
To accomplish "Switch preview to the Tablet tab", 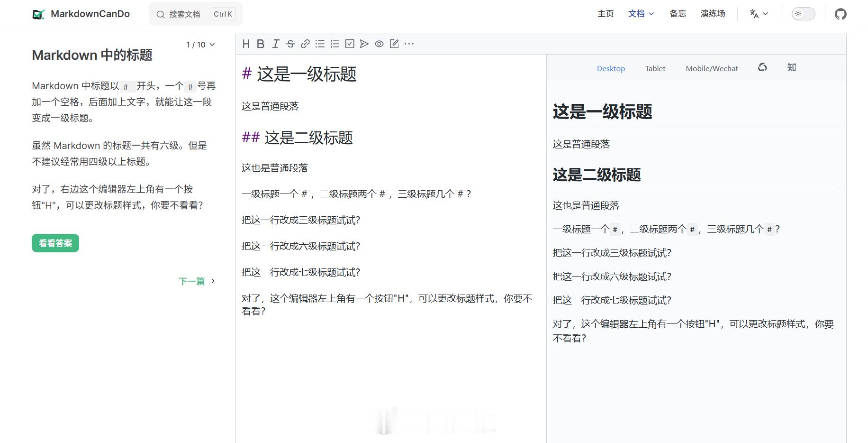I will [x=655, y=68].
